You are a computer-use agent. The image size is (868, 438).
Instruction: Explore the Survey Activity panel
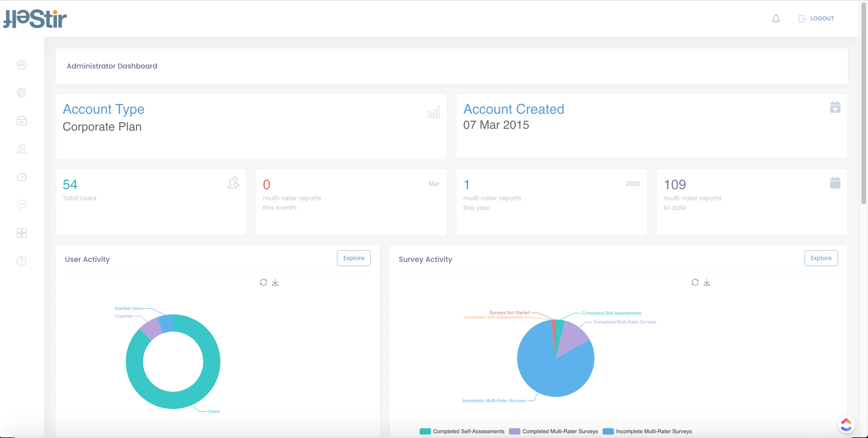coord(821,258)
